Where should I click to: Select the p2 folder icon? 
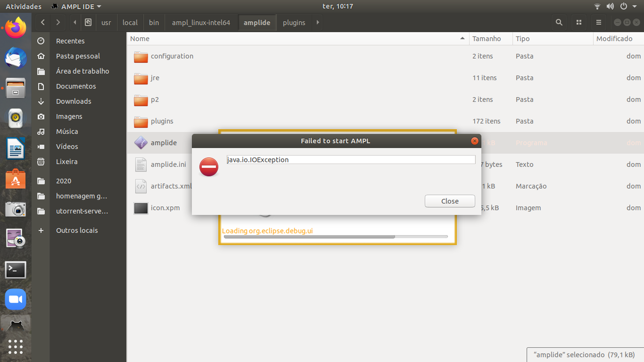click(x=141, y=100)
